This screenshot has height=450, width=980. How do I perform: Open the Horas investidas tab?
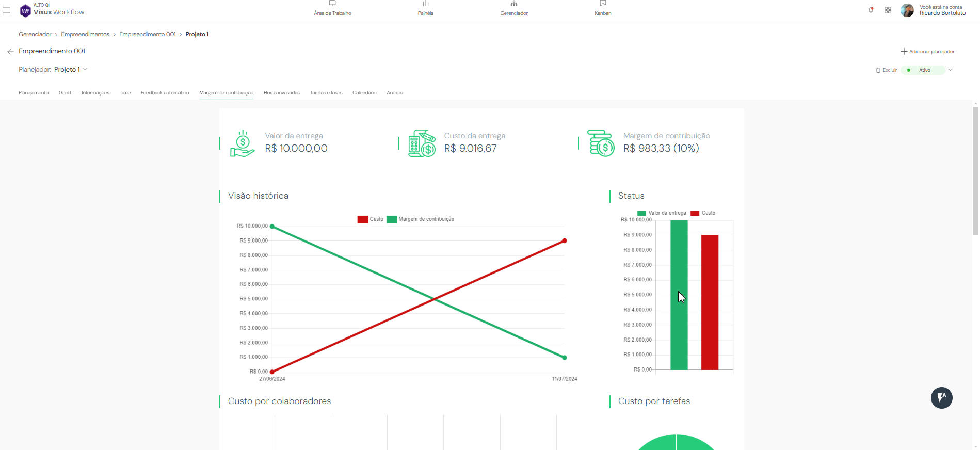[x=281, y=93]
